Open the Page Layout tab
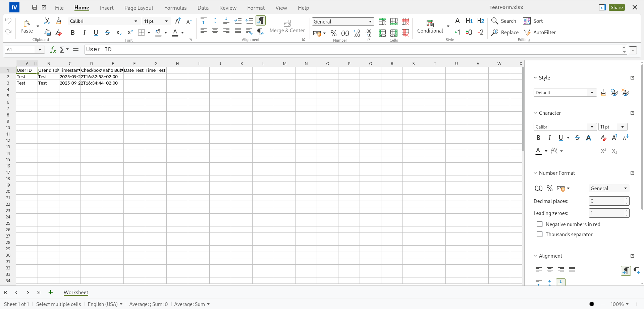The image size is (644, 309). click(x=139, y=8)
